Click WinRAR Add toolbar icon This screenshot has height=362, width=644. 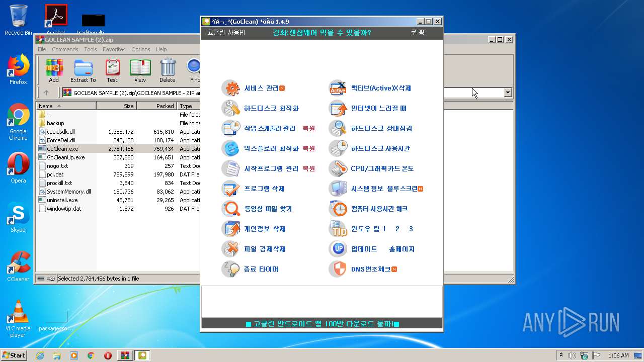[54, 70]
